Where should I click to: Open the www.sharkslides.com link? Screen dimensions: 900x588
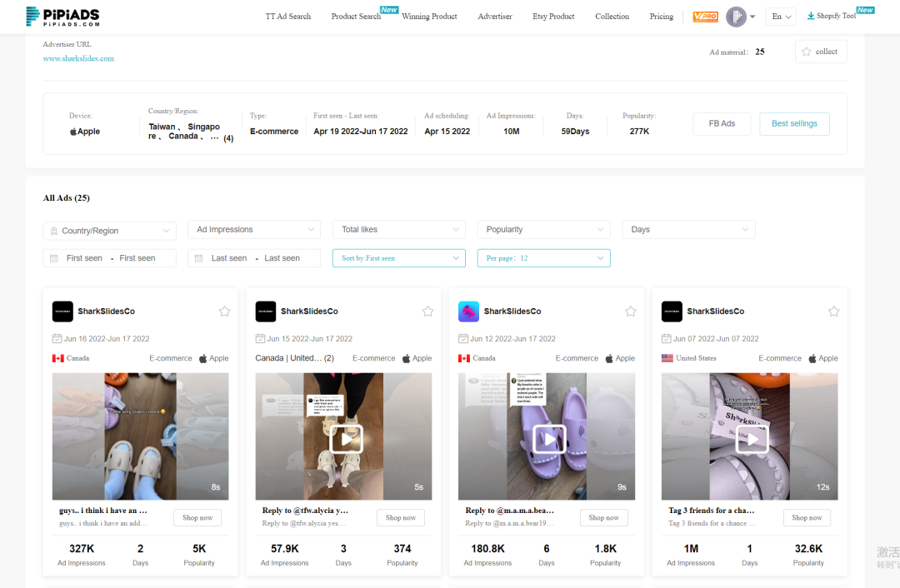[x=78, y=58]
